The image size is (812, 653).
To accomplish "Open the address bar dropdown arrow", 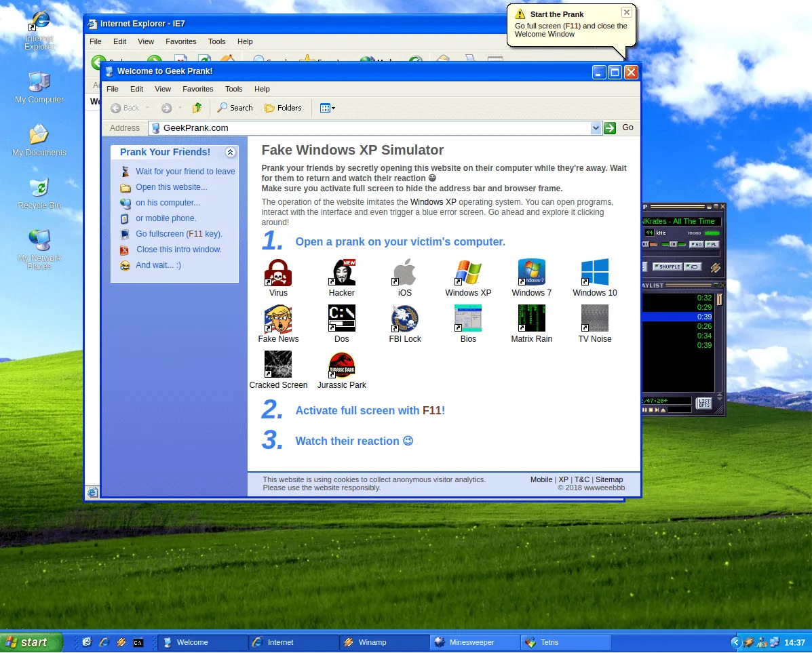I will tap(596, 128).
